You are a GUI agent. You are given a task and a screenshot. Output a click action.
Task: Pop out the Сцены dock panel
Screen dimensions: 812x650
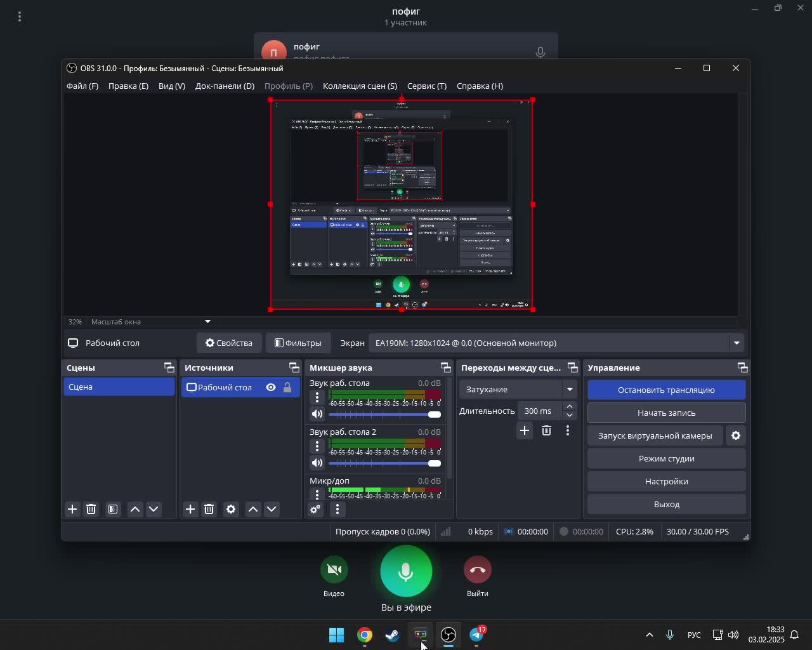[169, 368]
